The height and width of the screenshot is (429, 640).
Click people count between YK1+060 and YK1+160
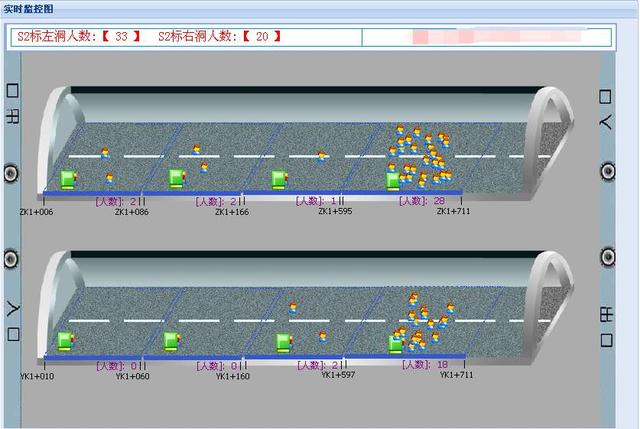pos(217,366)
